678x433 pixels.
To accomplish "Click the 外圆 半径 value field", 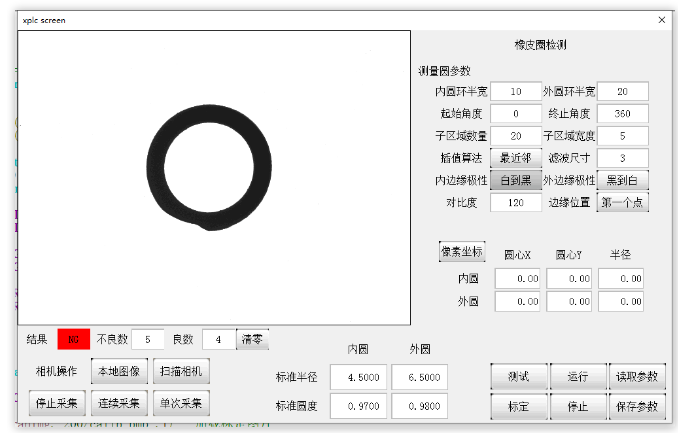I will click(621, 301).
